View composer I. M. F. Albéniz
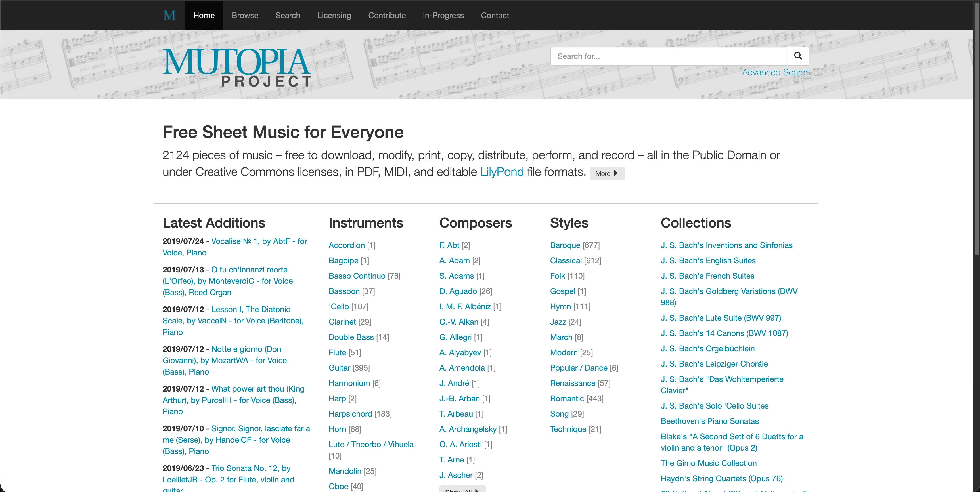 point(465,306)
